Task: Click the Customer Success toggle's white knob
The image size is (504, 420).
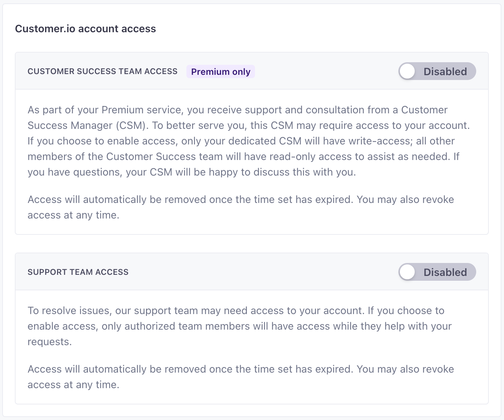Action: pyautogui.click(x=408, y=71)
